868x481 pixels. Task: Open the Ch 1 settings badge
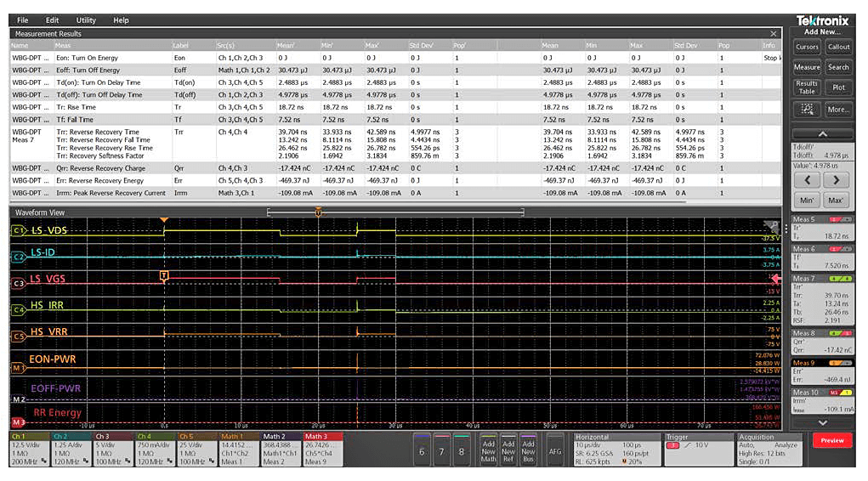[x=30, y=449]
